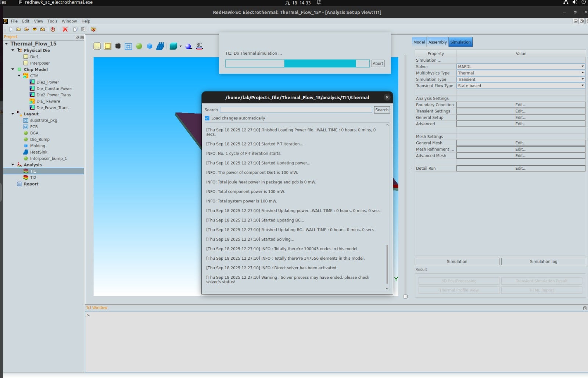Select TI2 in the Analysis tree
This screenshot has height=378, width=588.
pos(33,178)
